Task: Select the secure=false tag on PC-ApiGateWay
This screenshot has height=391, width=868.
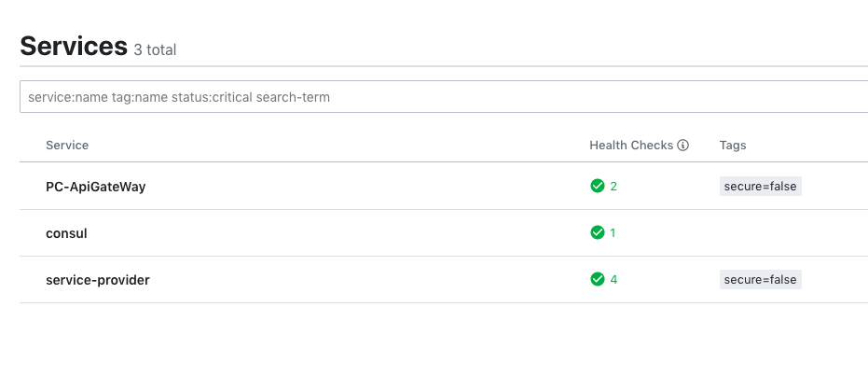Action: (760, 186)
